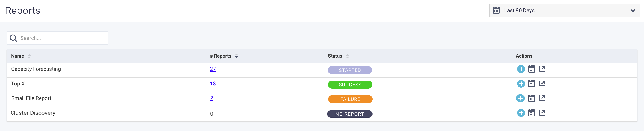Click the search magnifier icon

[x=14, y=38]
